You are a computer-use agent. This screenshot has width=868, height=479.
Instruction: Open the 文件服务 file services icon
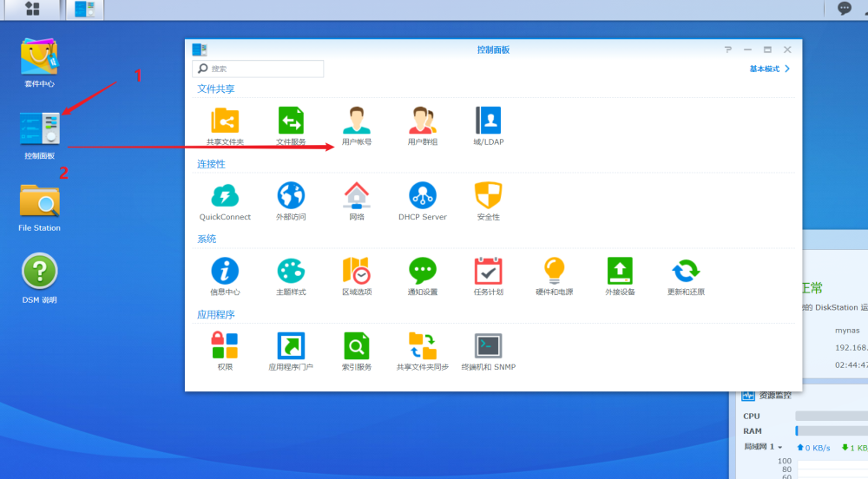point(291,121)
